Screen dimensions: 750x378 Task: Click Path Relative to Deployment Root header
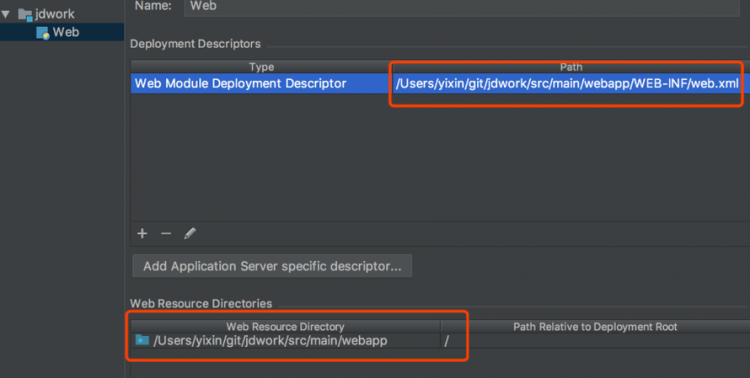tap(595, 327)
